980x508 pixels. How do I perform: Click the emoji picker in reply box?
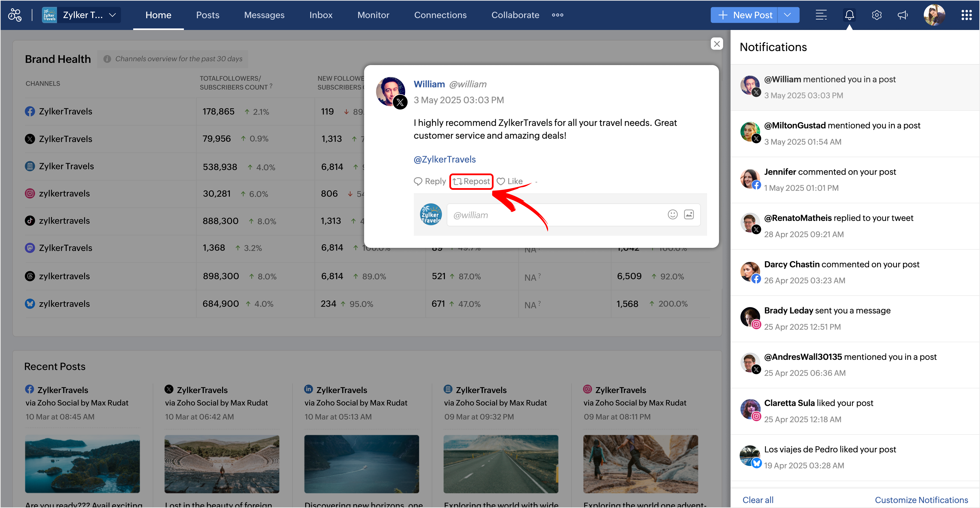tap(672, 215)
